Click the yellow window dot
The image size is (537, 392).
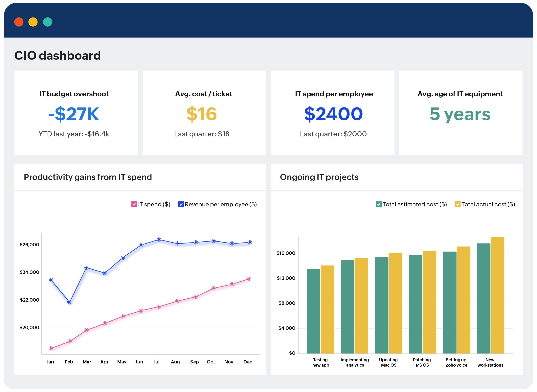(x=33, y=22)
